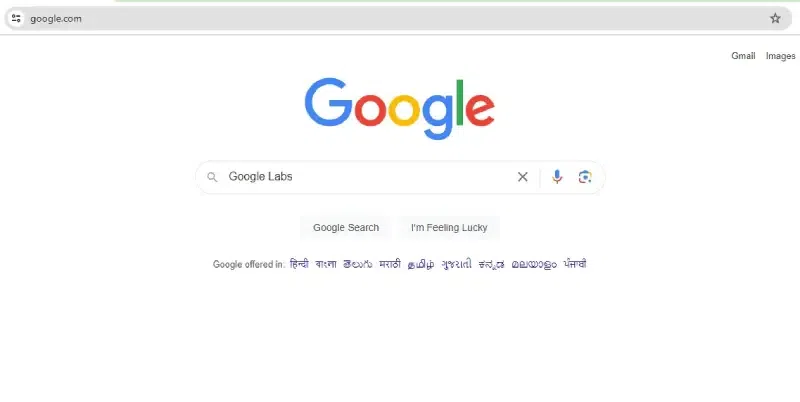Clear the search text with the X
The width and height of the screenshot is (800, 402).
pos(522,177)
